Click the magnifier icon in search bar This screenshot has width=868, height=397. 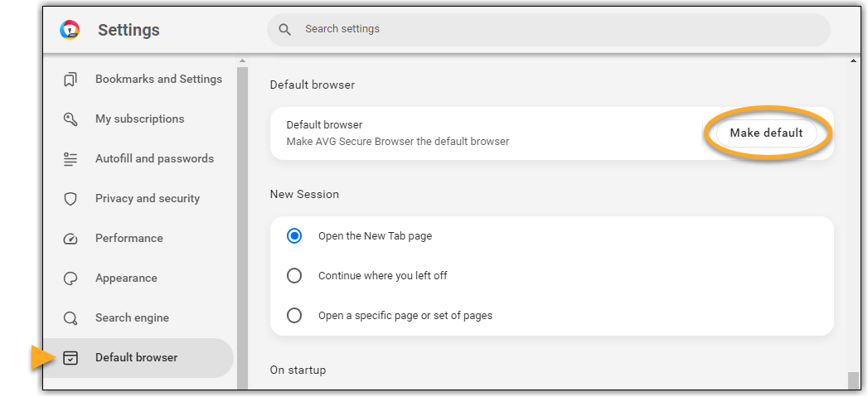point(285,29)
